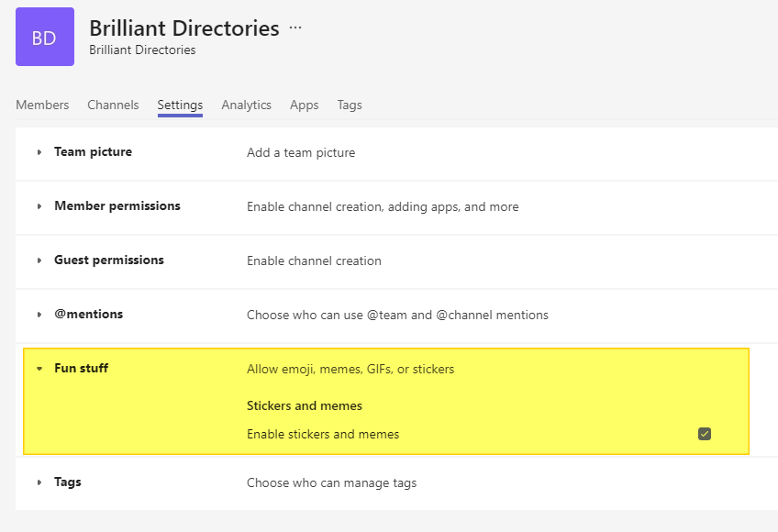Select the Settings tab
778x532 pixels.
click(180, 105)
